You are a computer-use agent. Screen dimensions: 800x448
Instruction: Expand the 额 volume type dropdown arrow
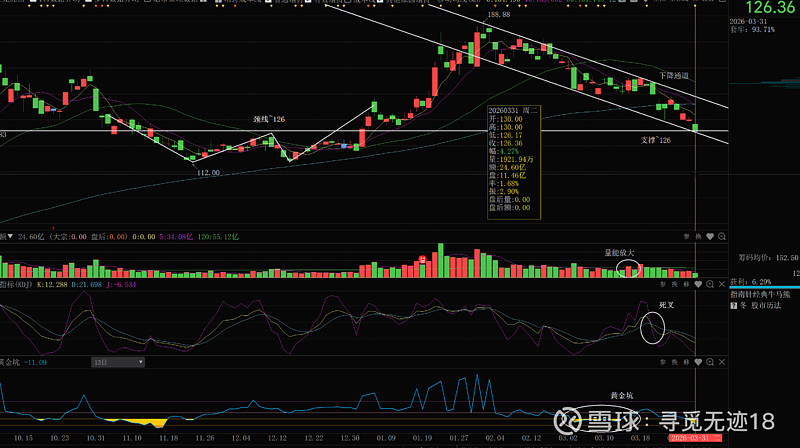pyautogui.click(x=10, y=237)
